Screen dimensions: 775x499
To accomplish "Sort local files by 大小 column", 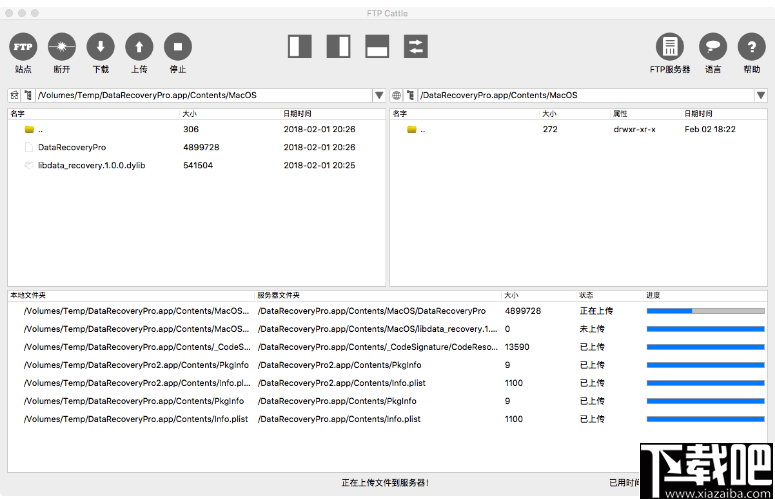I will click(x=189, y=114).
